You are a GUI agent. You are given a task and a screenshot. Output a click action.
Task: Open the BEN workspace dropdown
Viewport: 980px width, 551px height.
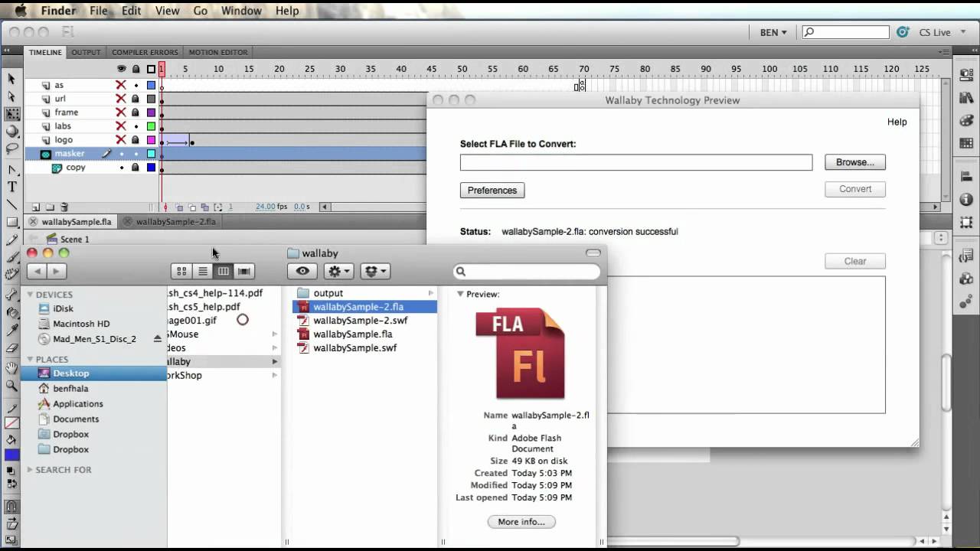coord(773,32)
